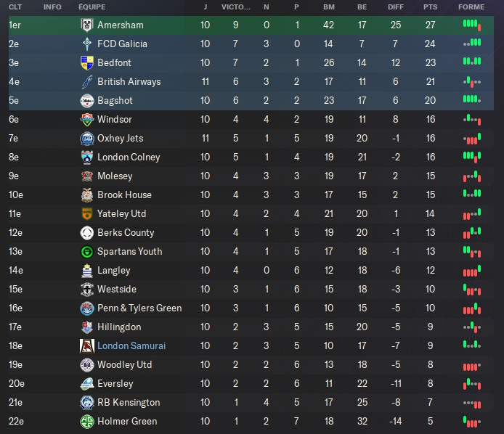Click the British Airways club logo

[x=86, y=81]
